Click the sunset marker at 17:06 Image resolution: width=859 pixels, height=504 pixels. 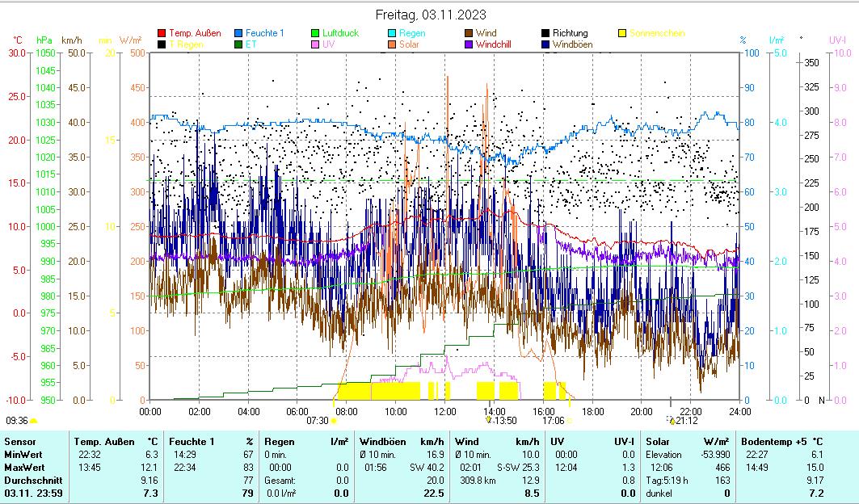click(x=570, y=421)
